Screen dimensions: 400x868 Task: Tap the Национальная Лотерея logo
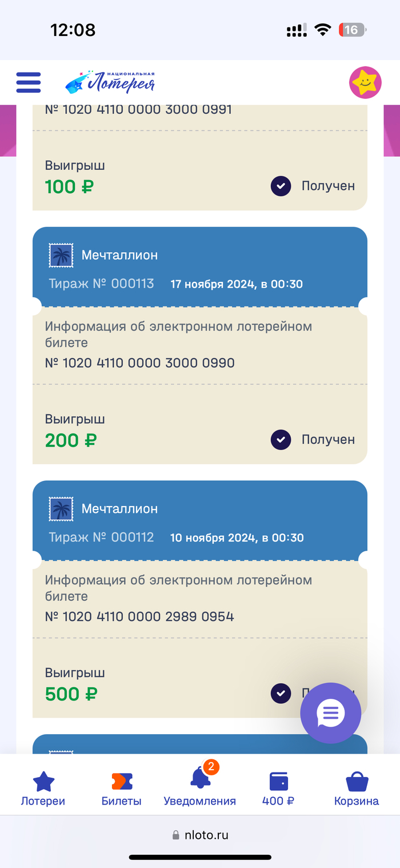(x=110, y=82)
